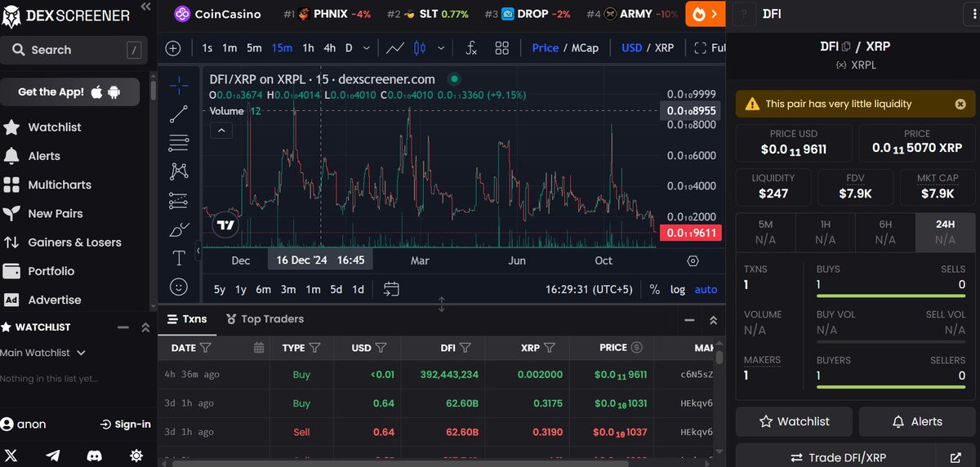This screenshot has height=467, width=980.
Task: Open the chart layout grid selector
Action: (501, 48)
